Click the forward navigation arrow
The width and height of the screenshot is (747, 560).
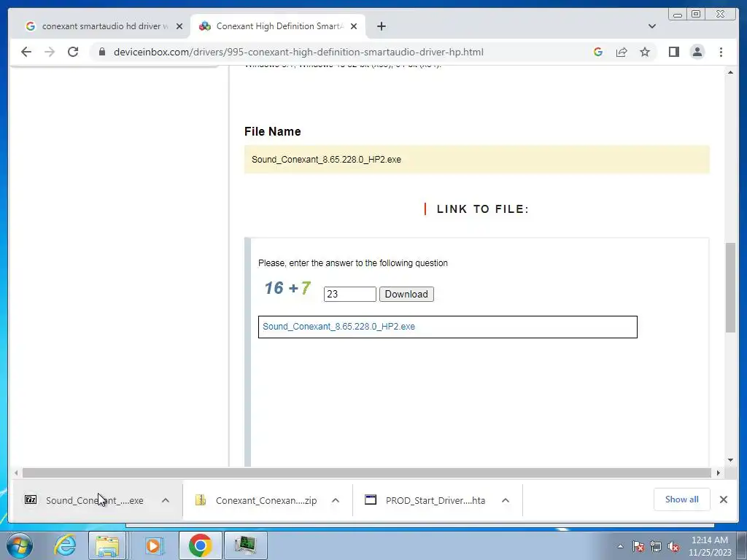(50, 52)
